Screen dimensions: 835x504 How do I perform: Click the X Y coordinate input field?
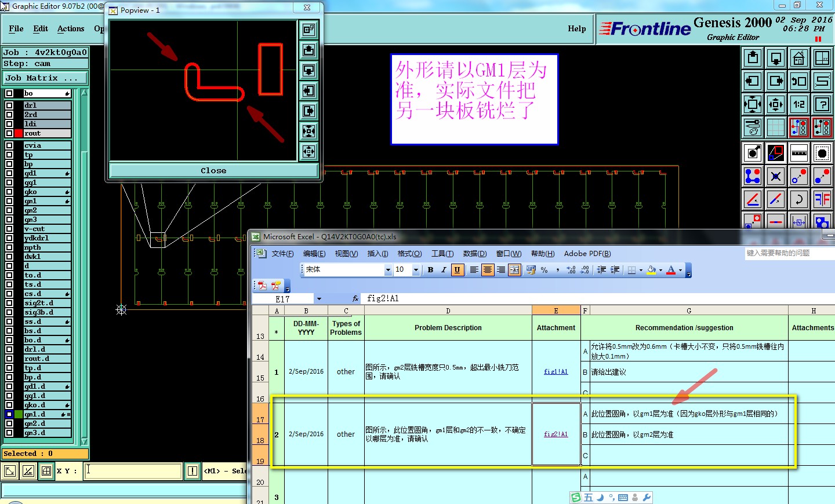tap(133, 471)
